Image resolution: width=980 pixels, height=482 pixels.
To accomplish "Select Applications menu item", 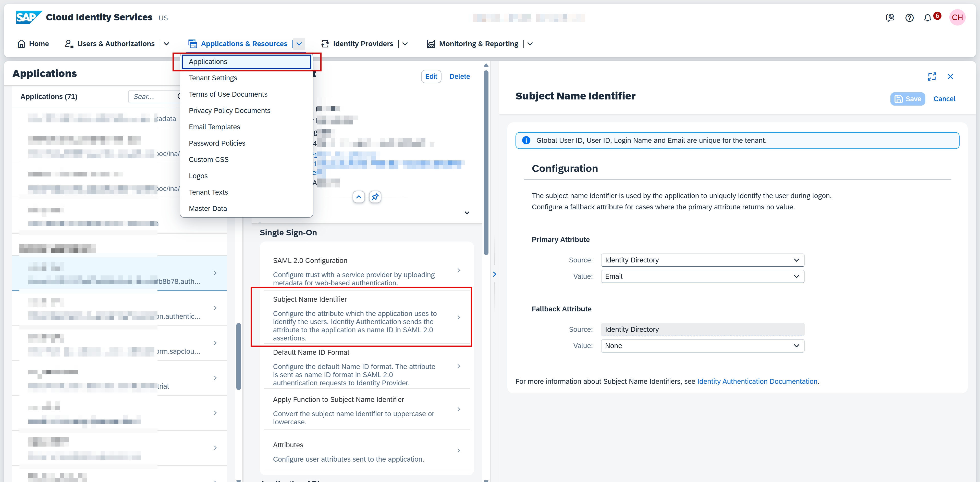I will pyautogui.click(x=246, y=61).
